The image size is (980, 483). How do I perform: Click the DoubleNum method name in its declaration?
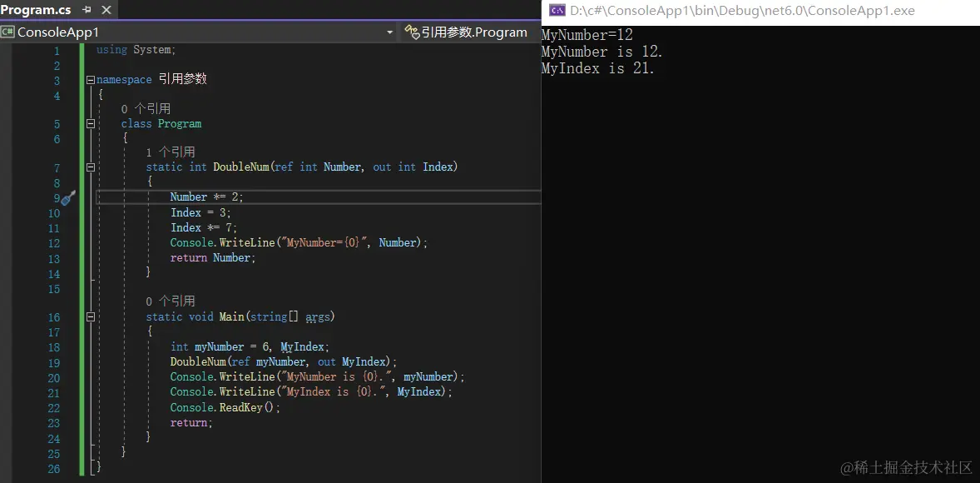click(x=242, y=167)
